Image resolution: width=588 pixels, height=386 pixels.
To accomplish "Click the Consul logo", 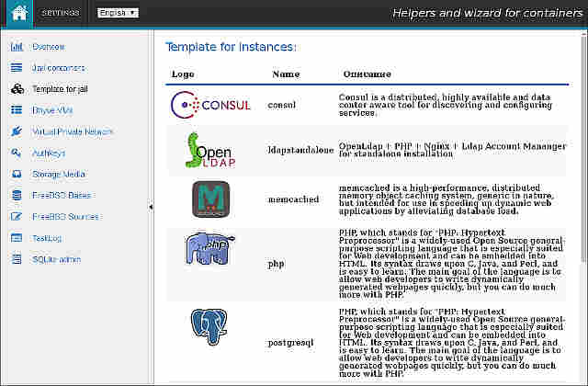I will 210,105.
